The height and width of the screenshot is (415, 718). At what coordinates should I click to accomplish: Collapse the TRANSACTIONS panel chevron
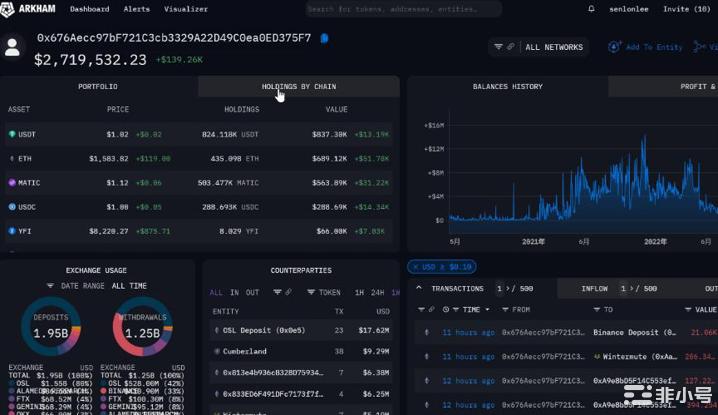click(x=419, y=288)
